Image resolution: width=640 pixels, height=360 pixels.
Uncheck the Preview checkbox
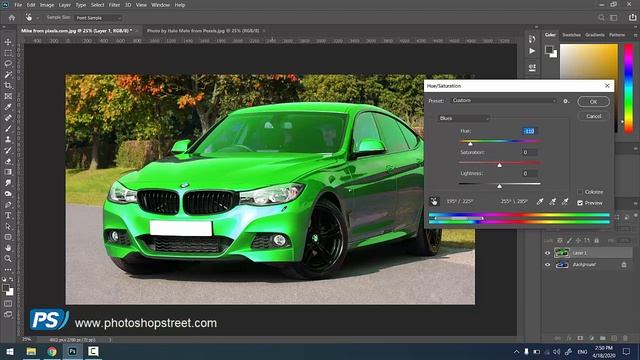(x=580, y=203)
